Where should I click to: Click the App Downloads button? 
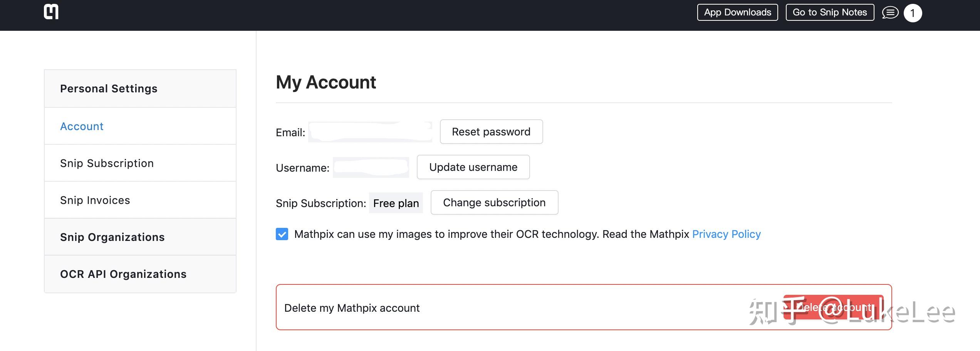pos(737,12)
